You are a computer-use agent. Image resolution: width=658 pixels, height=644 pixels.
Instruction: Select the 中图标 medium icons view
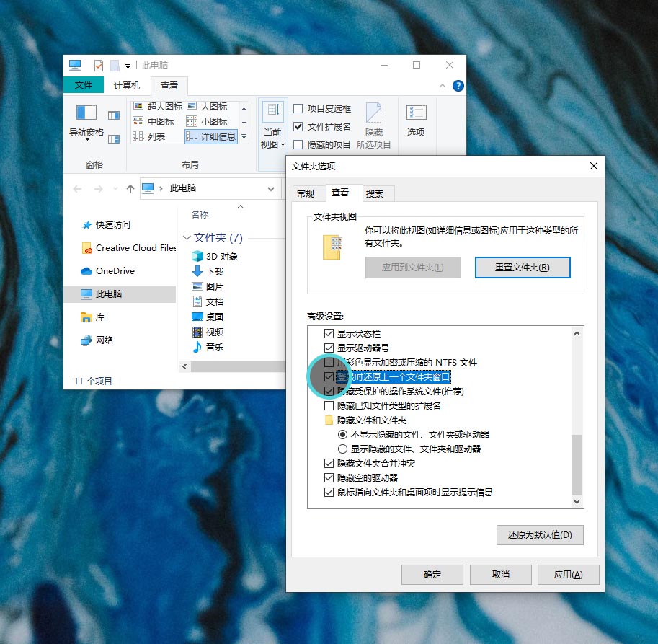pyautogui.click(x=154, y=120)
